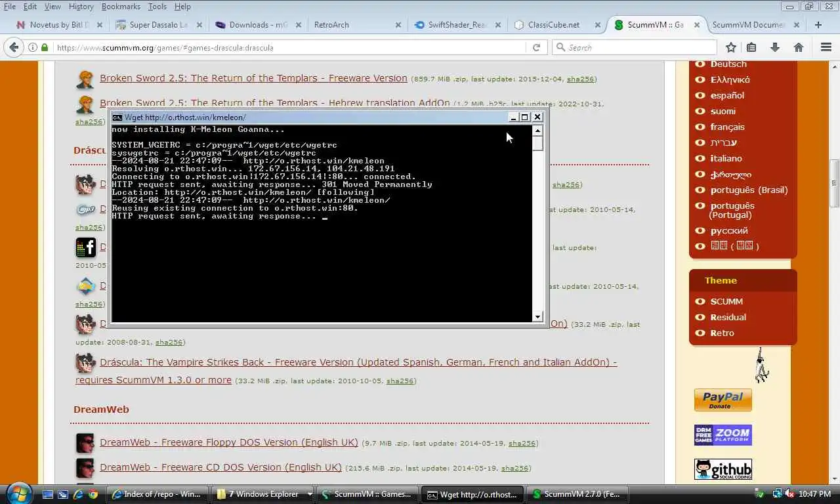This screenshot has width=840, height=504.
Task: Launch Chrome from the quick launch bar
Action: pyautogui.click(x=94, y=494)
